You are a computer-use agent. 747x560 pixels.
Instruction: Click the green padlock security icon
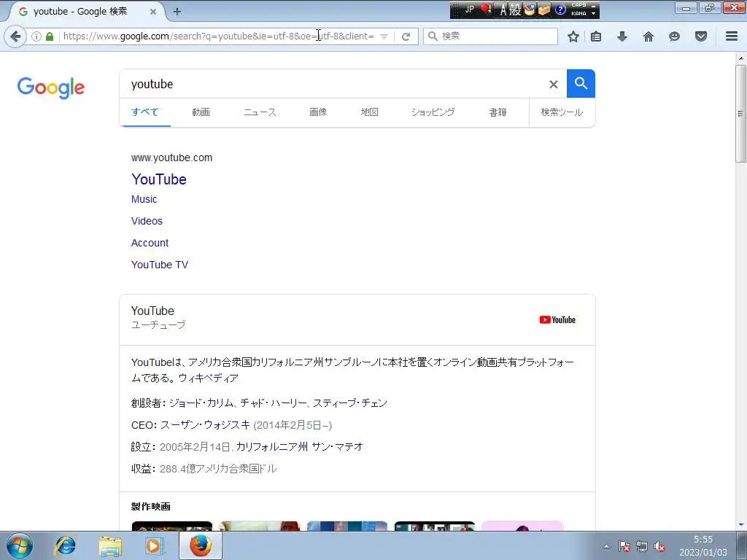coord(50,36)
